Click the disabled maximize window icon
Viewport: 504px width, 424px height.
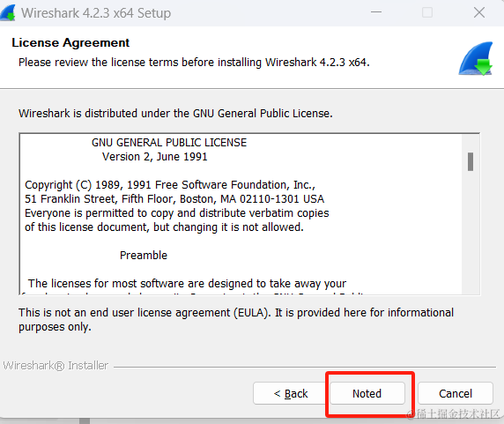[x=427, y=13]
